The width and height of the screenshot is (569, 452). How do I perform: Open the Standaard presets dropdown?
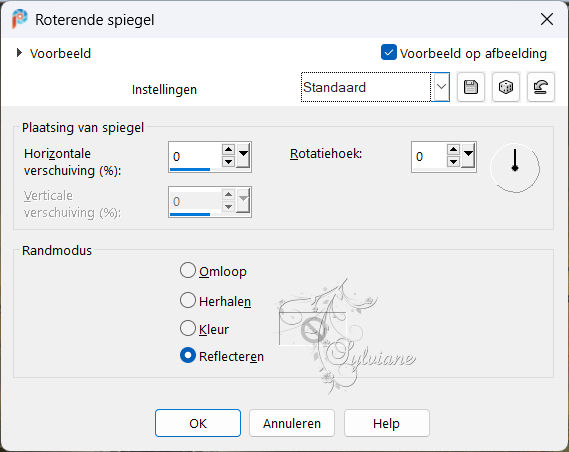point(441,87)
